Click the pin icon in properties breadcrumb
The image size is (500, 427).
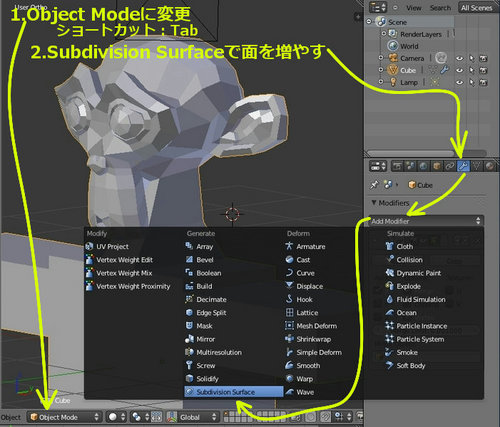[374, 184]
